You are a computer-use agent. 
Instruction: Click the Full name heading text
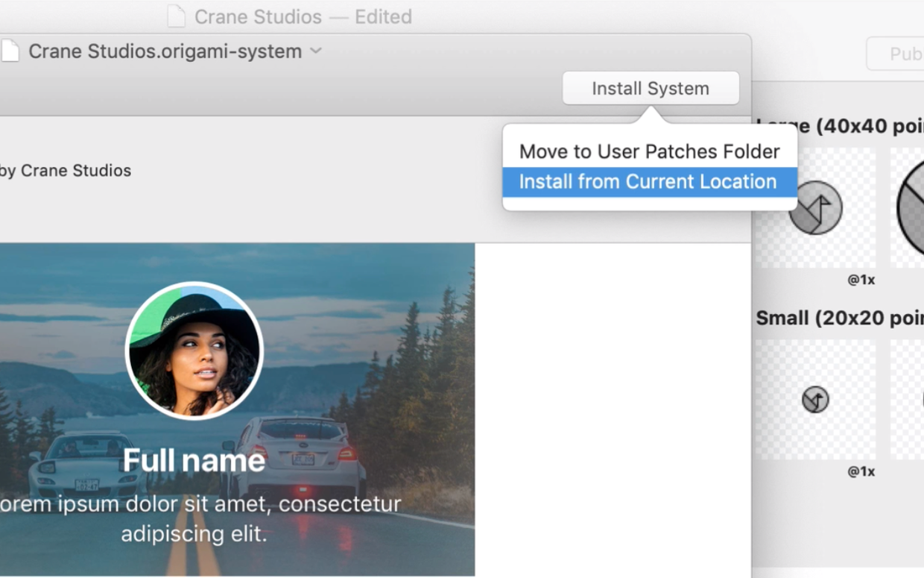194,460
